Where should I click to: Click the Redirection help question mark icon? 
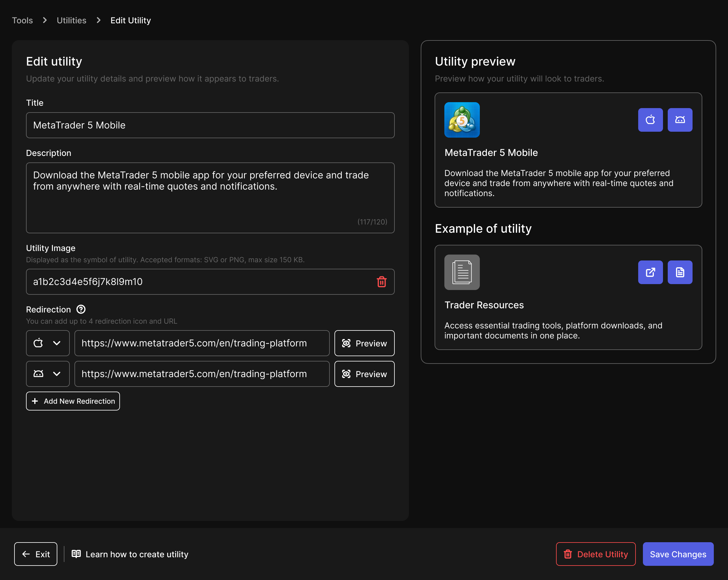[81, 309]
